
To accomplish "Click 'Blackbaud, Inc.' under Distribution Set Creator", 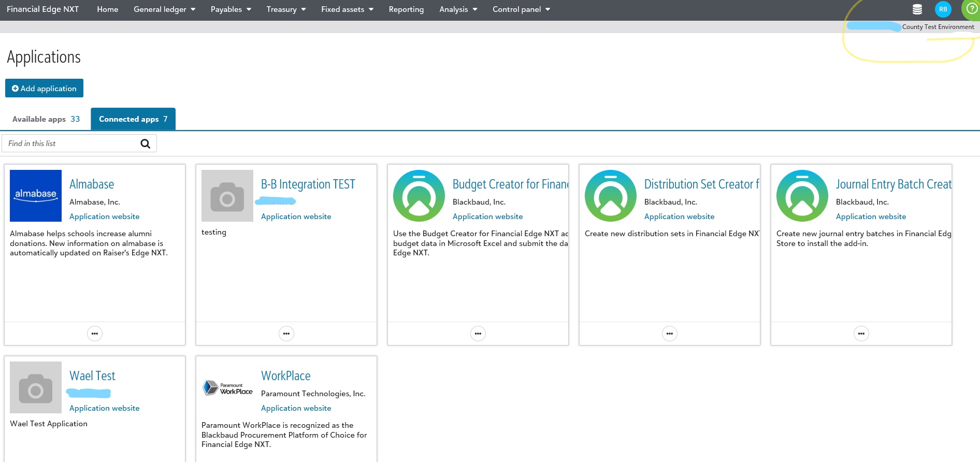I will click(x=671, y=202).
